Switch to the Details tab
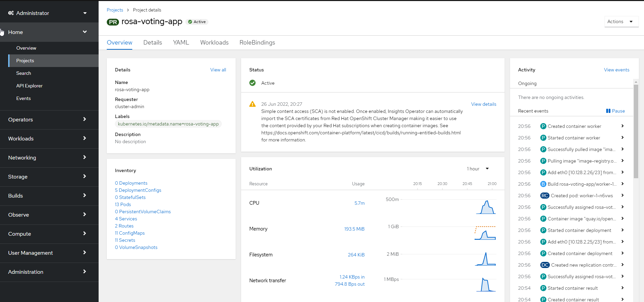 point(153,43)
